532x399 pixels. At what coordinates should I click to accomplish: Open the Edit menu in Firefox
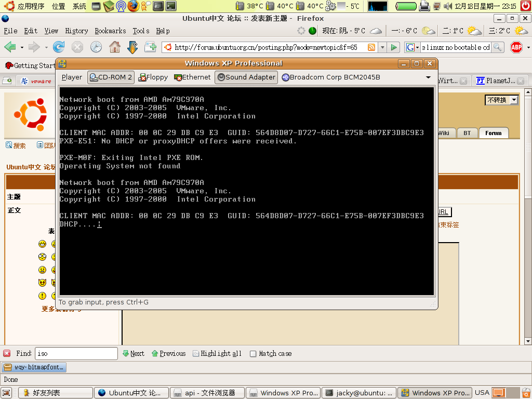31,31
